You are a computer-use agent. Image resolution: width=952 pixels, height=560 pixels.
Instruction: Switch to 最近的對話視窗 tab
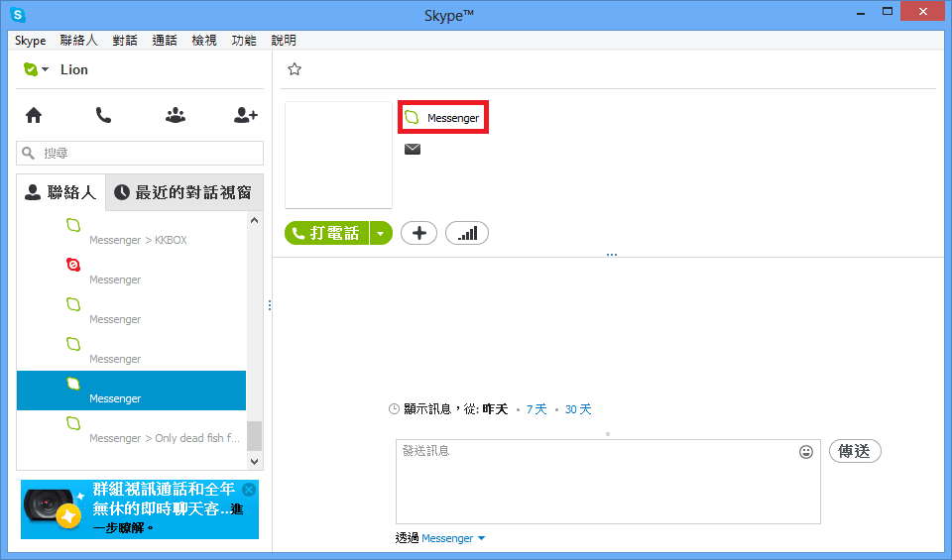[184, 192]
